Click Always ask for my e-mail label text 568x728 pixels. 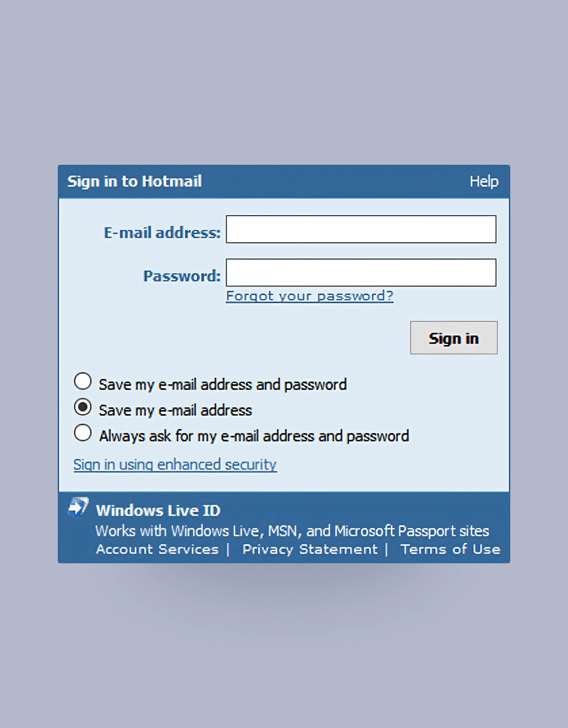[254, 436]
